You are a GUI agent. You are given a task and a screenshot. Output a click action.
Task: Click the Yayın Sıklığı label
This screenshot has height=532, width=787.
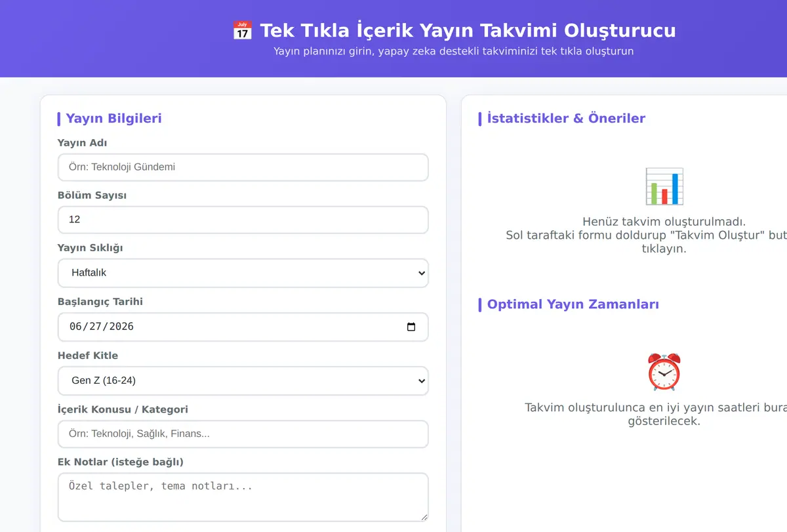point(91,248)
